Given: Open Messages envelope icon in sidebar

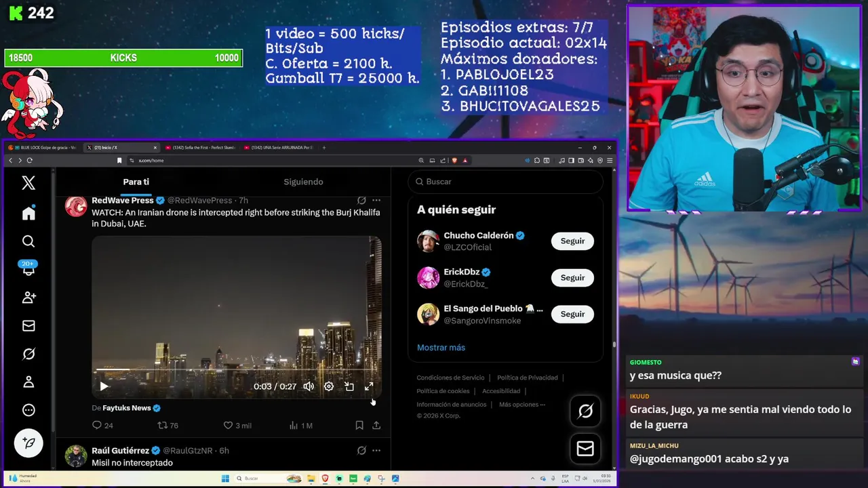Looking at the screenshot, I should [28, 326].
